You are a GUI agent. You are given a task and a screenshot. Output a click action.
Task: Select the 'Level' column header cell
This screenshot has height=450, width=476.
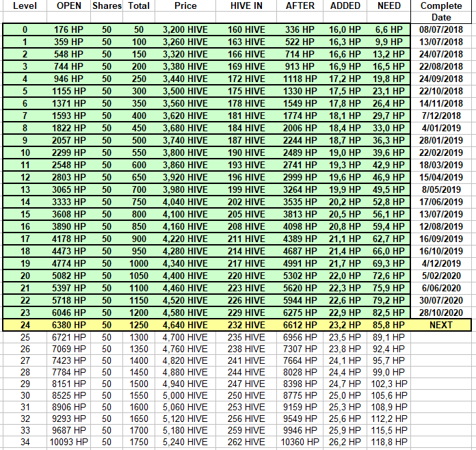[x=25, y=5]
